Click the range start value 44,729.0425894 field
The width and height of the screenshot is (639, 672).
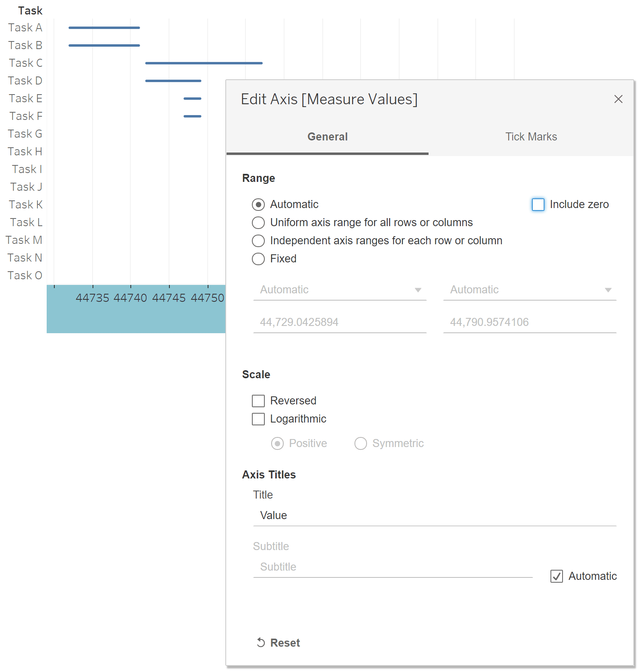tap(340, 322)
